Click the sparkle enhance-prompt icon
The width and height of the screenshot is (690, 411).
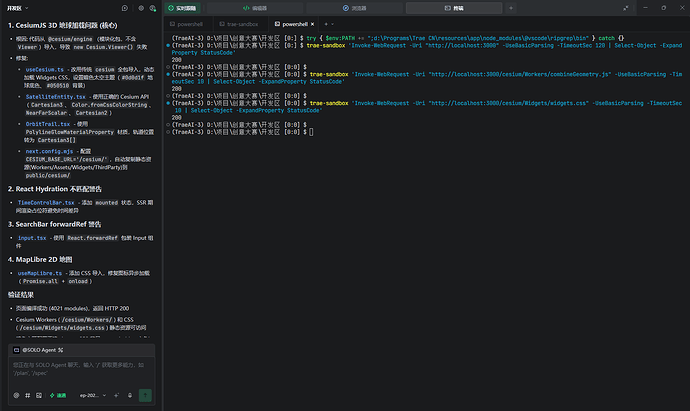tap(117, 395)
